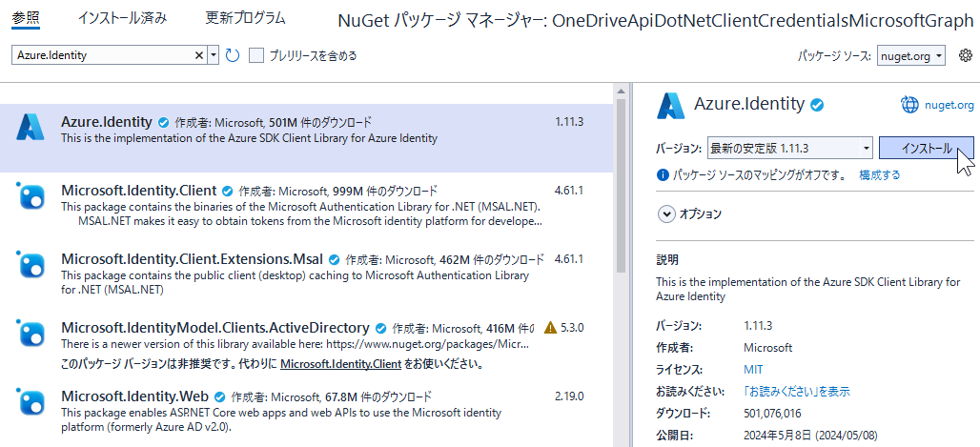Click the Azure.Identity package icon in list
Screen dimensions: 980x447
[x=30, y=128]
